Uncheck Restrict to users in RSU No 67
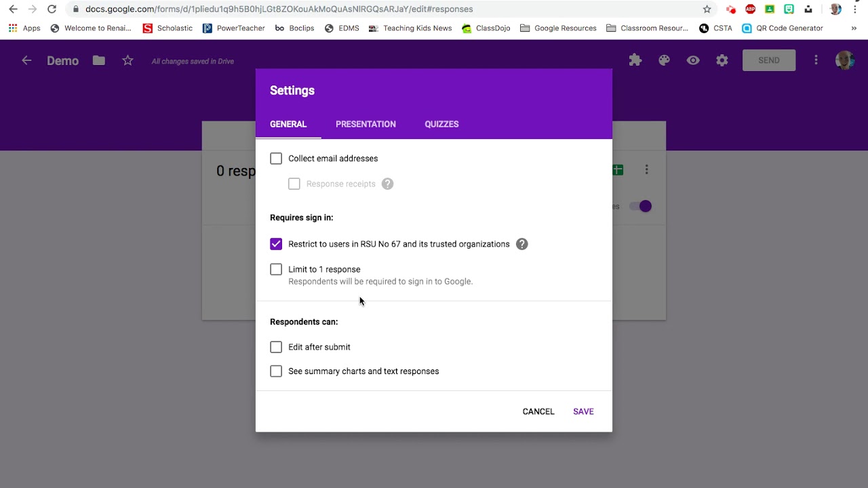Image resolution: width=868 pixels, height=488 pixels. (x=276, y=244)
